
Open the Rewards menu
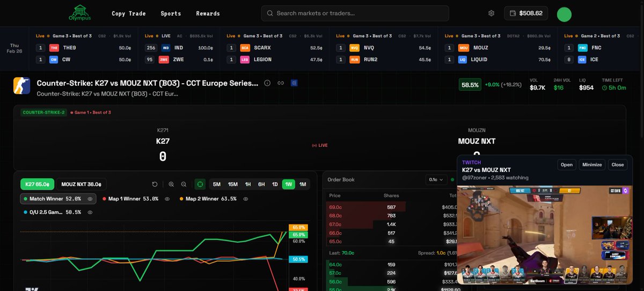click(208, 13)
